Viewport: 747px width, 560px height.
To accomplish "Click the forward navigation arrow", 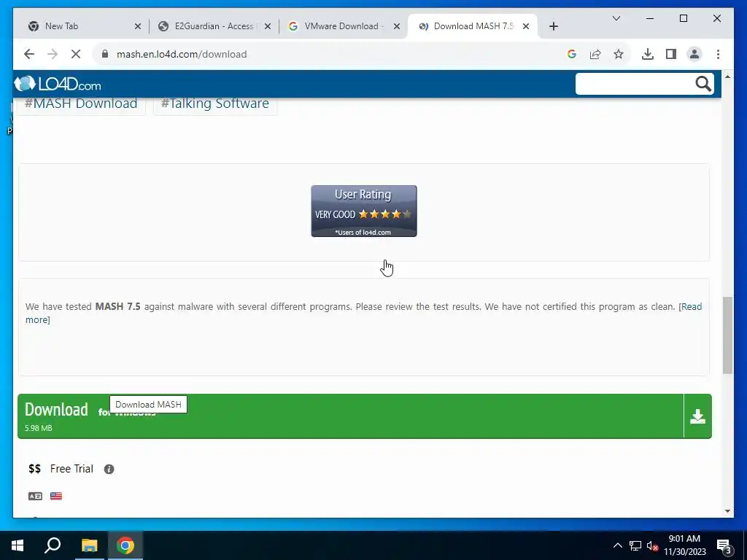I will click(x=53, y=54).
